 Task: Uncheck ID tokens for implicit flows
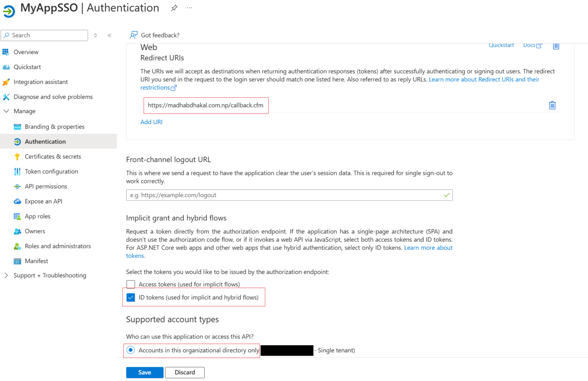point(131,297)
